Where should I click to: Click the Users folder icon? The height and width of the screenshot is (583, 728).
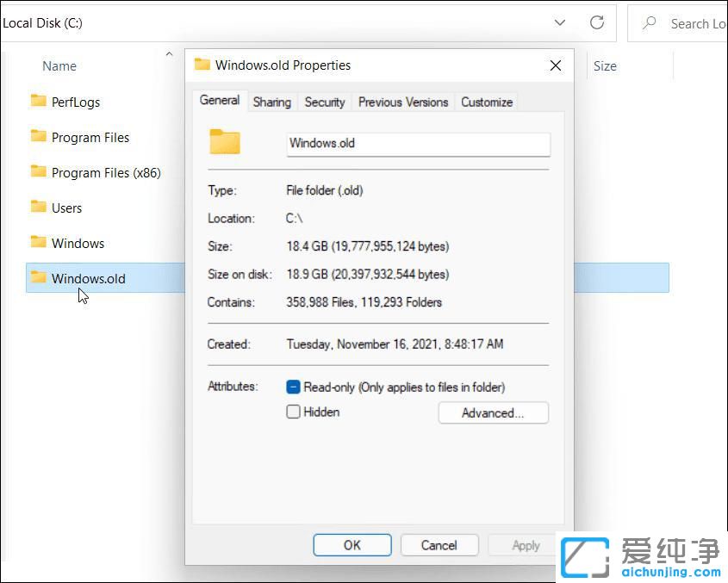(x=39, y=208)
